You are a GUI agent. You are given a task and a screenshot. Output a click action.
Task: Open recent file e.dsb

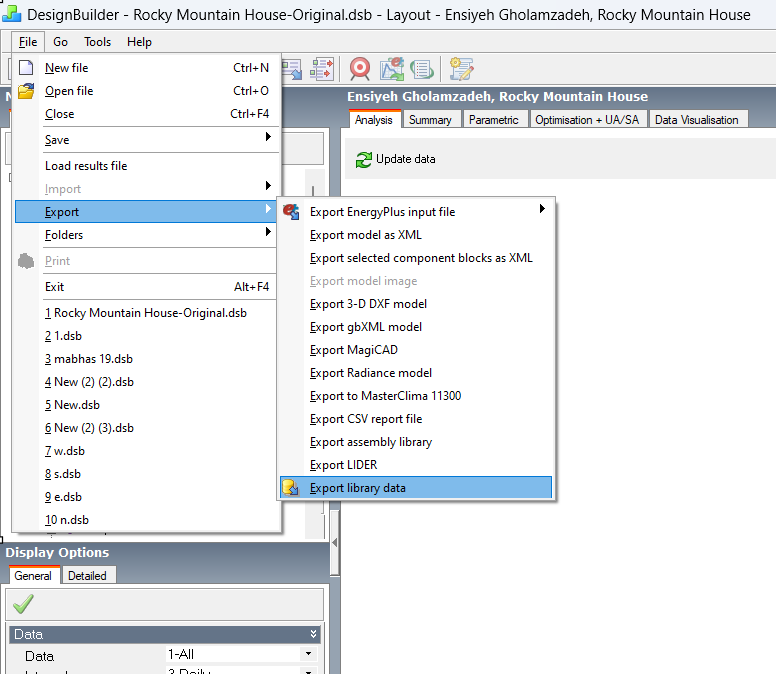[x=147, y=497]
